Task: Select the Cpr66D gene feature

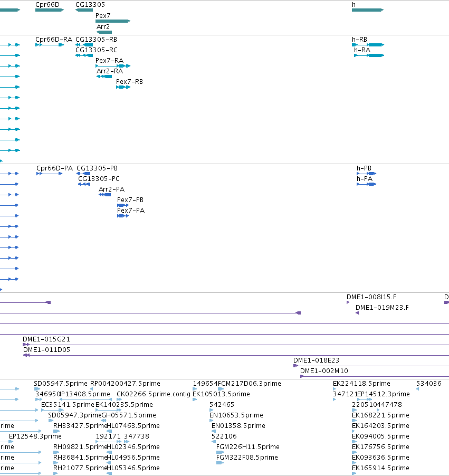Action: click(x=50, y=10)
